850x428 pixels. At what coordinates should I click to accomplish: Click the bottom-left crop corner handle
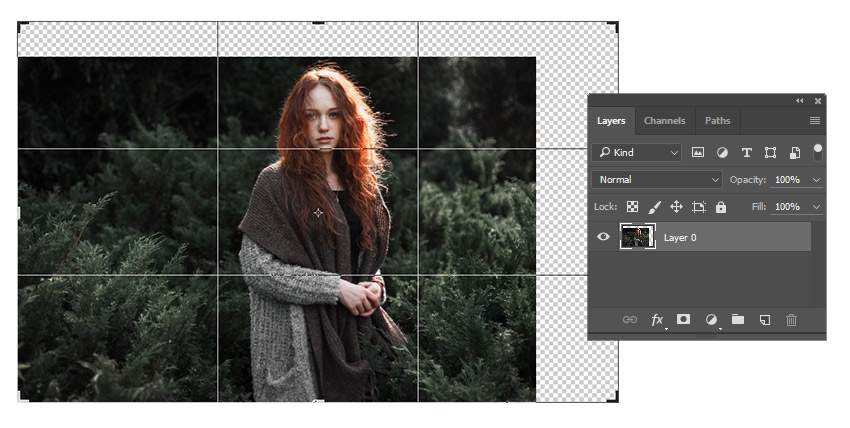point(23,397)
